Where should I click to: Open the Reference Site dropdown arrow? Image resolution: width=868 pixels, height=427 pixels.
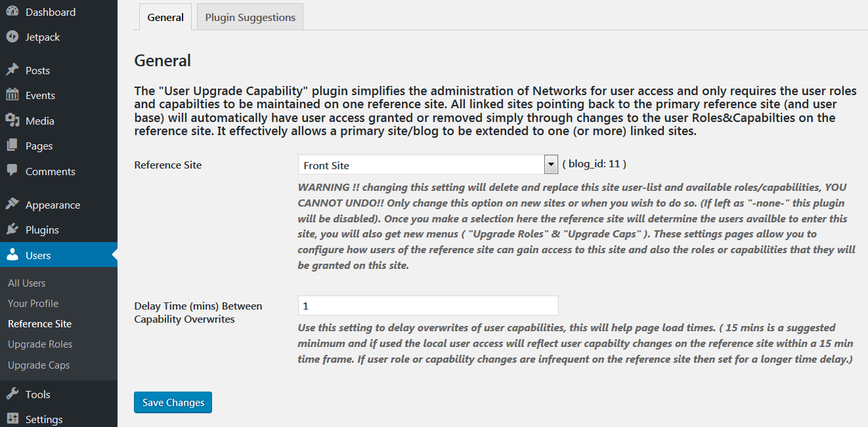(x=551, y=165)
